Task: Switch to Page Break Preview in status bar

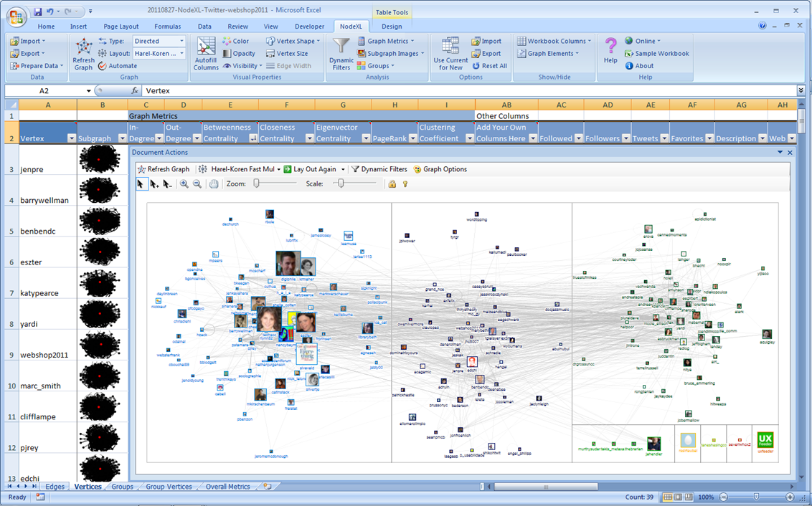Action: (x=690, y=497)
